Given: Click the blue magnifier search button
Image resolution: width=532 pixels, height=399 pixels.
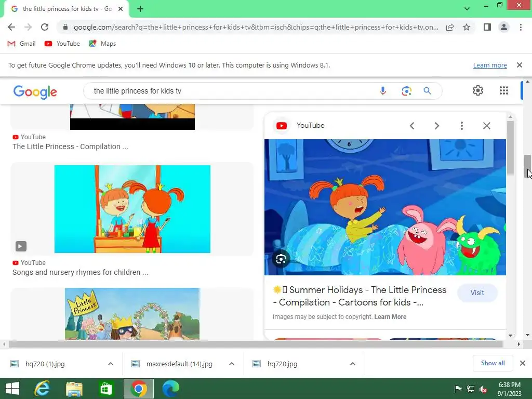Looking at the screenshot, I should pyautogui.click(x=427, y=91).
